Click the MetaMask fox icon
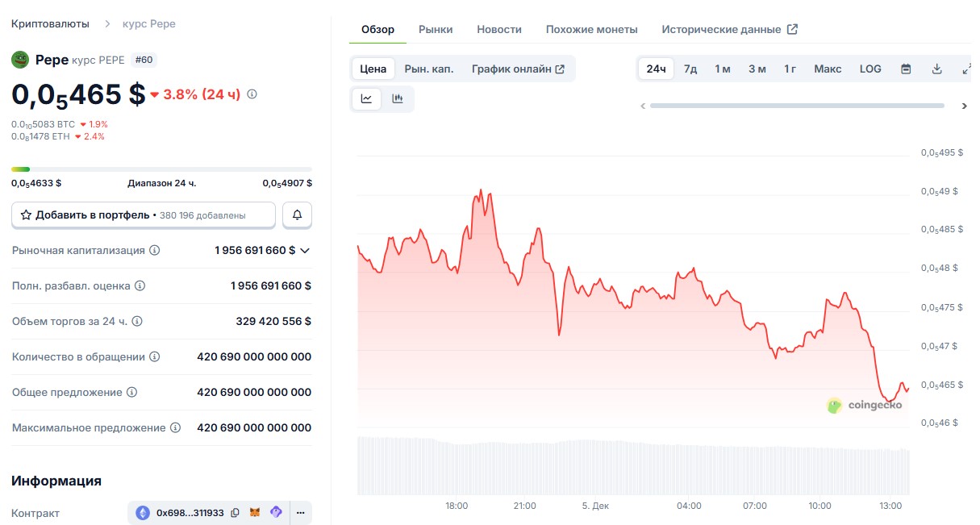 tap(255, 513)
